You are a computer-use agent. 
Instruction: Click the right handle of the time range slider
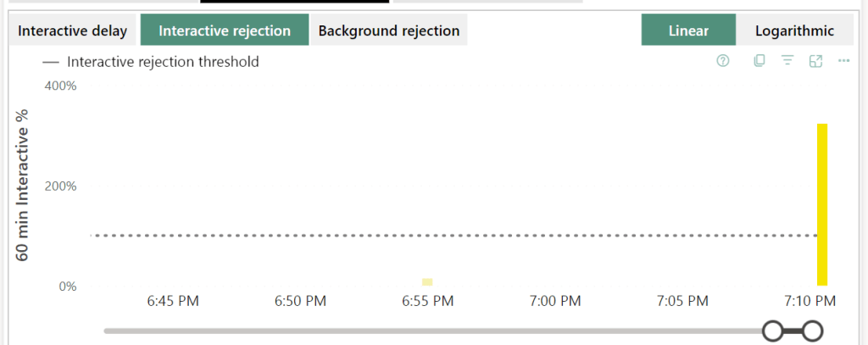click(x=812, y=331)
